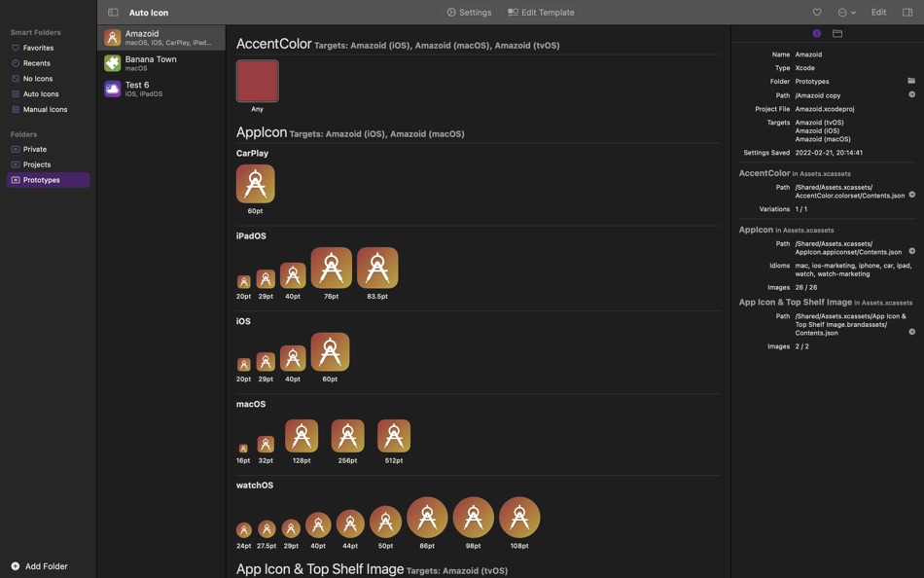Screen dimensions: 924x578
Task: Select the info tab icon in inspector
Action: [x=817, y=34]
